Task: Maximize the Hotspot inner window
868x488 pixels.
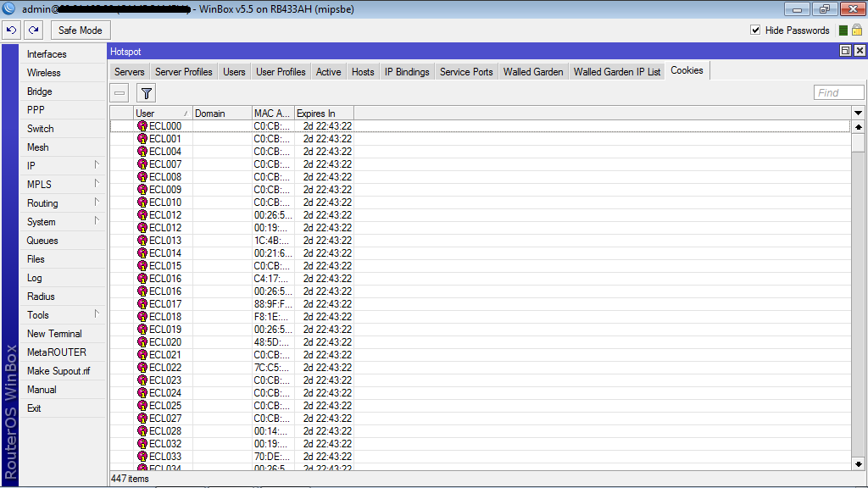Action: (x=845, y=51)
